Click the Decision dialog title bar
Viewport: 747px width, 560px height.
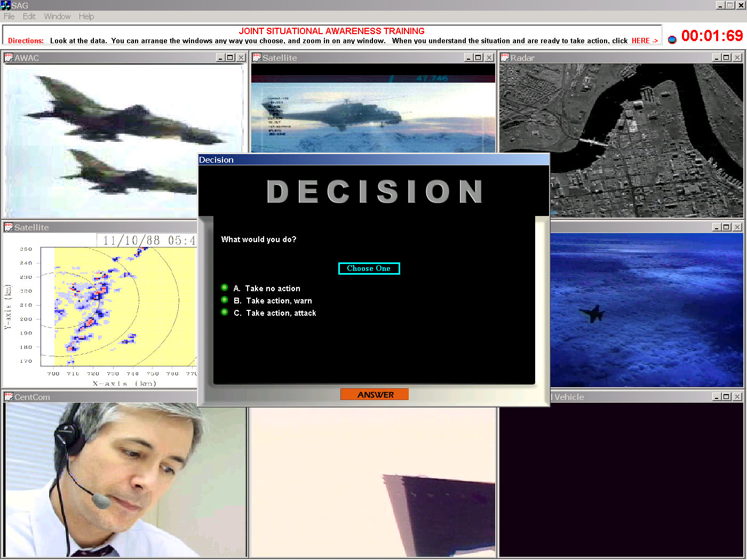(373, 159)
